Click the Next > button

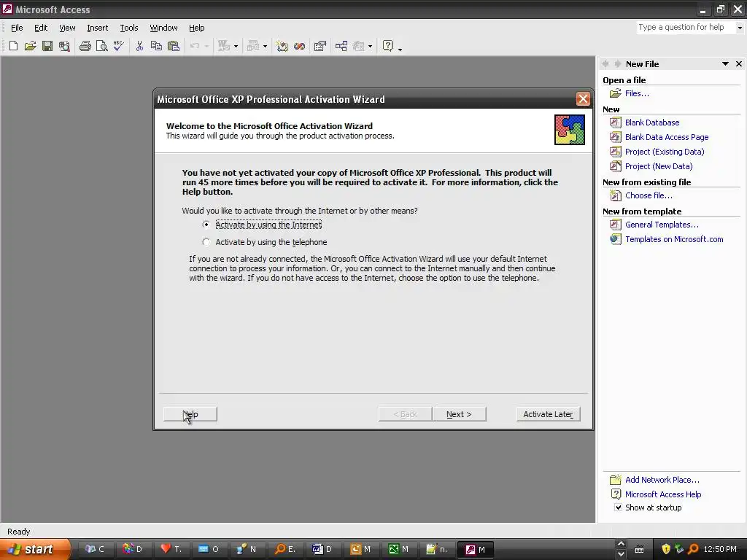(x=459, y=414)
